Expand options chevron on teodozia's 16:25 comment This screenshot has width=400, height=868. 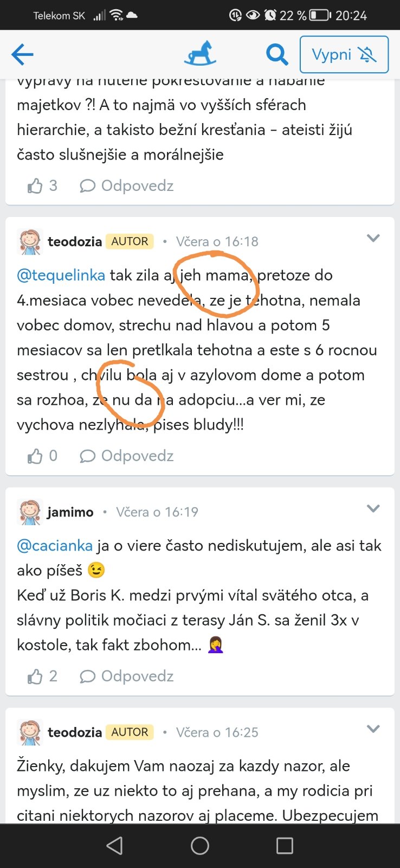point(373,729)
